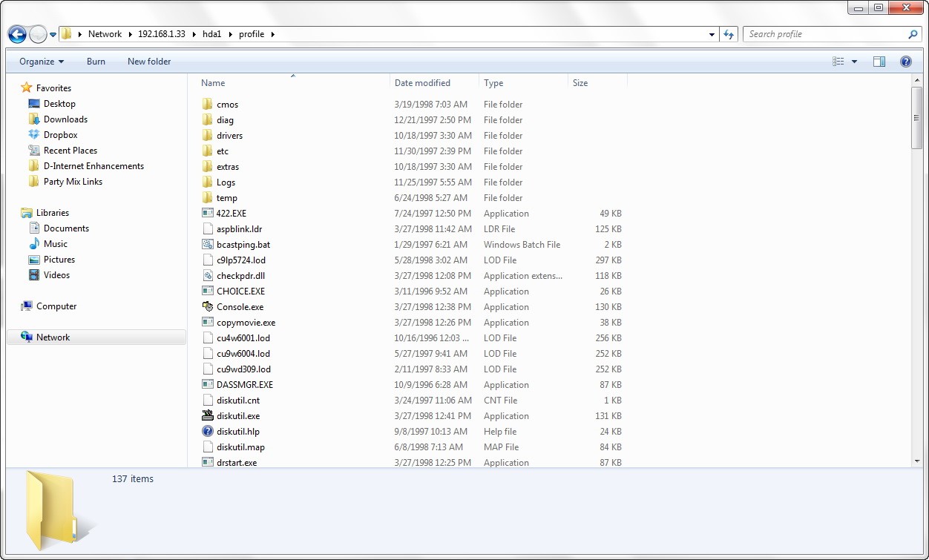The width and height of the screenshot is (929, 560).
Task: Select the diskutil.hlp help file icon
Action: [208, 432]
